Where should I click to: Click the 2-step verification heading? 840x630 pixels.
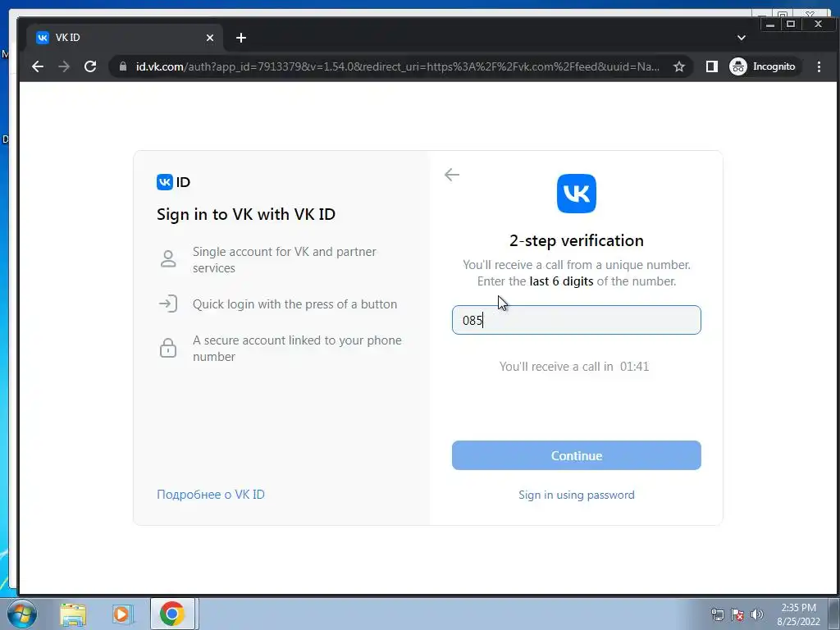coord(577,240)
